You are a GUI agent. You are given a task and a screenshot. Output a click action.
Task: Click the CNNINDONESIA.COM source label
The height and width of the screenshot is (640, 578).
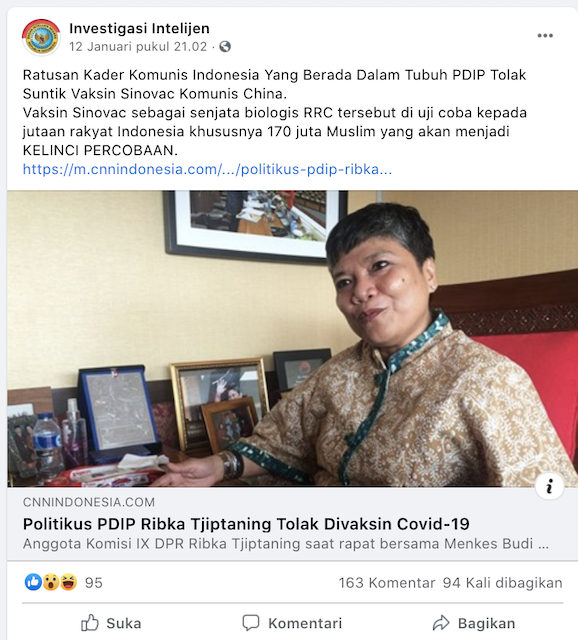pos(89,502)
